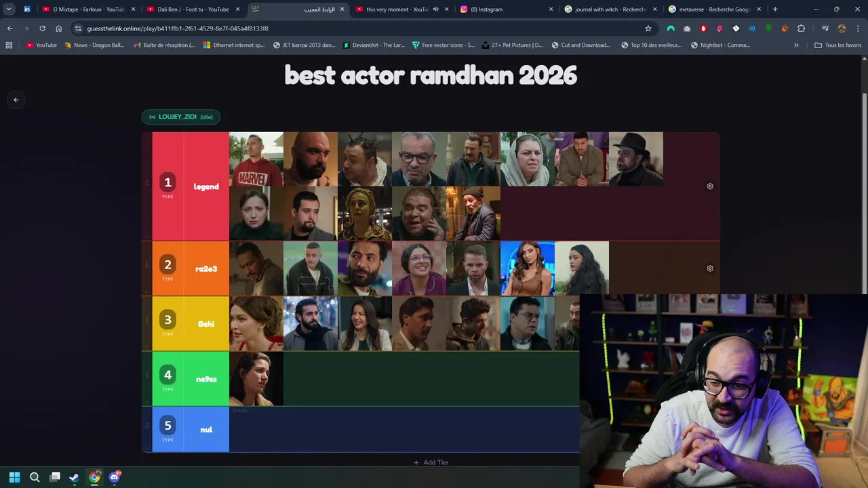868x488 pixels.
Task: Close the 'El Mixtape - Farfouri' tab
Action: pos(133,9)
